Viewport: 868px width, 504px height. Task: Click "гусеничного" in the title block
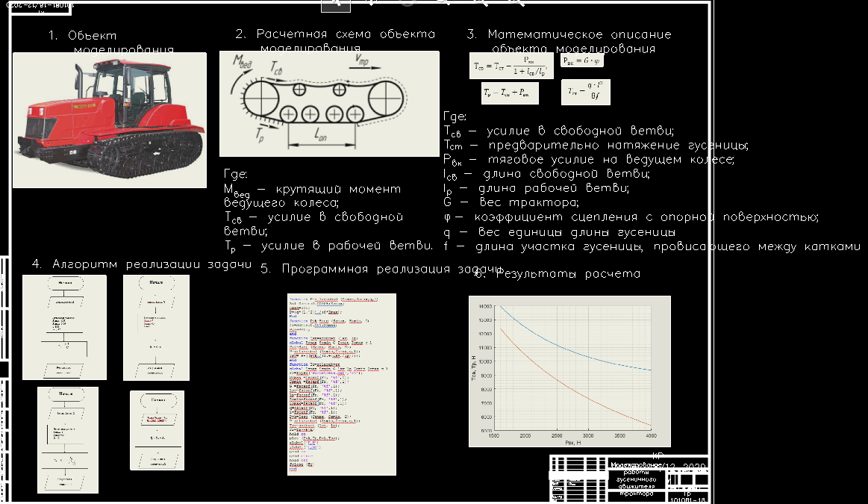click(636, 479)
